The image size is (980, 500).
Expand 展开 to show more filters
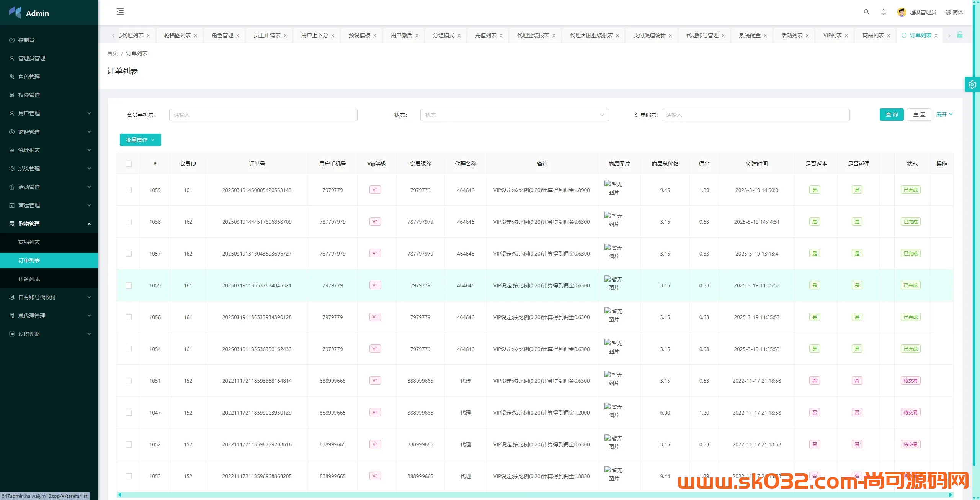click(944, 115)
